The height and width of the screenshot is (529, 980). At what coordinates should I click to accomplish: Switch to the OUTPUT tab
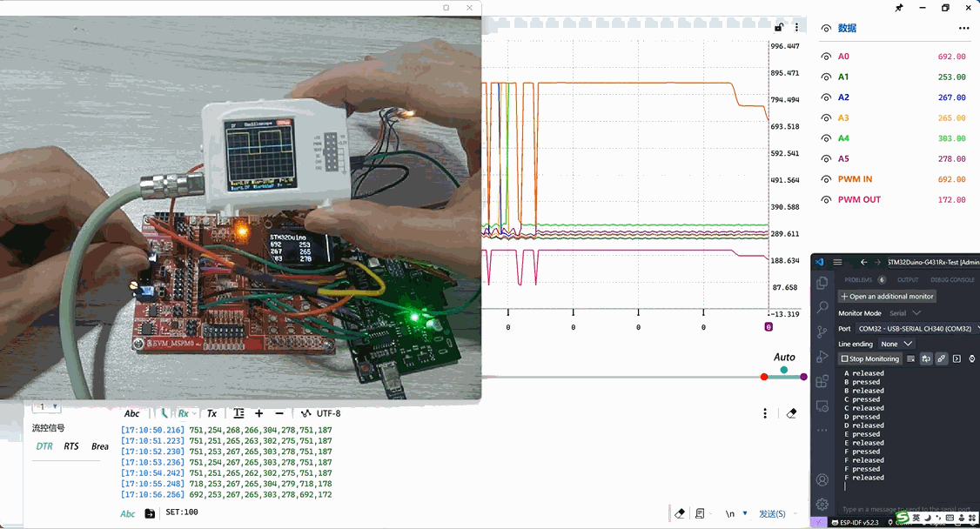pos(908,280)
